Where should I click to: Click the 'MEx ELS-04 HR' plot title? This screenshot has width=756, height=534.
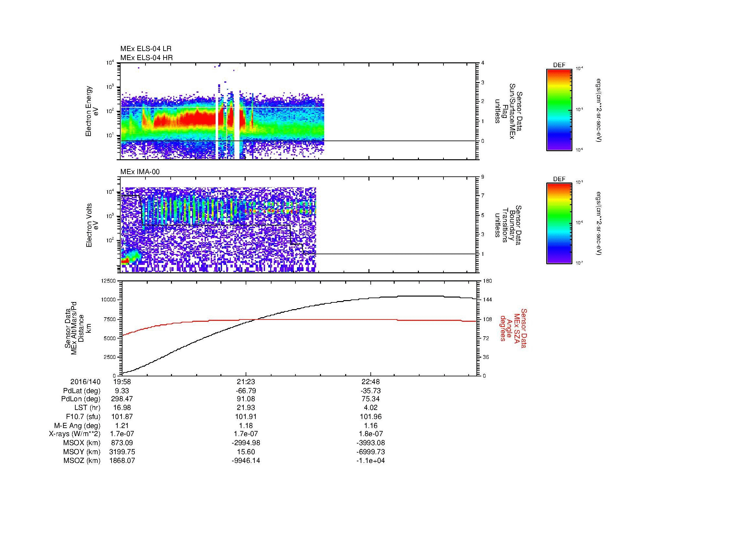[146, 58]
